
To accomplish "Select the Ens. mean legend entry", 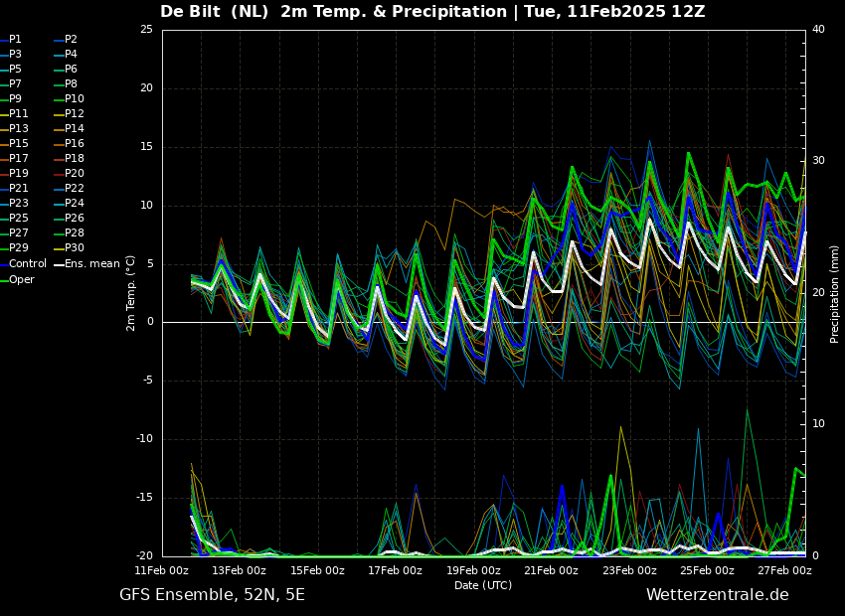I will point(87,264).
